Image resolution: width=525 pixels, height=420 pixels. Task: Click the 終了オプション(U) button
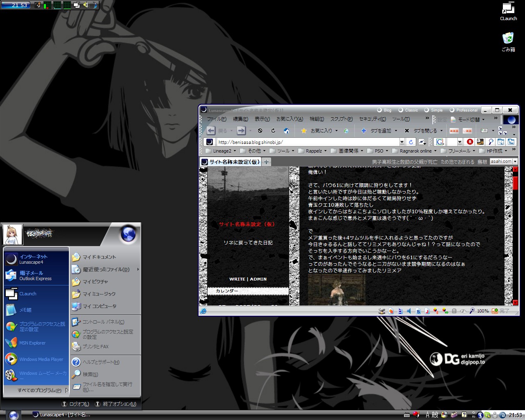click(x=116, y=404)
